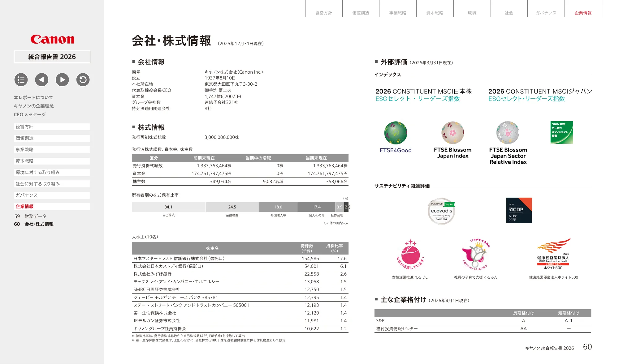Click the Canon logo
This screenshot has height=364, width=619.
(52, 39)
